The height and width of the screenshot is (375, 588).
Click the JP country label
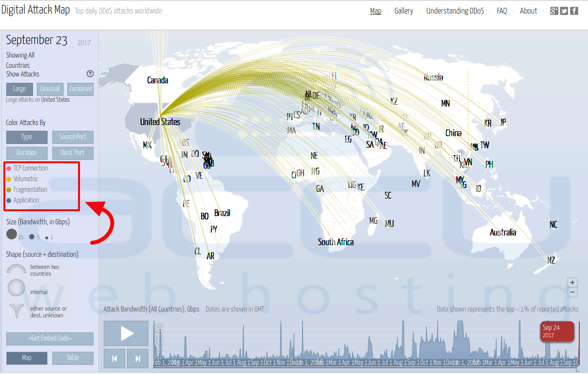pos(503,123)
